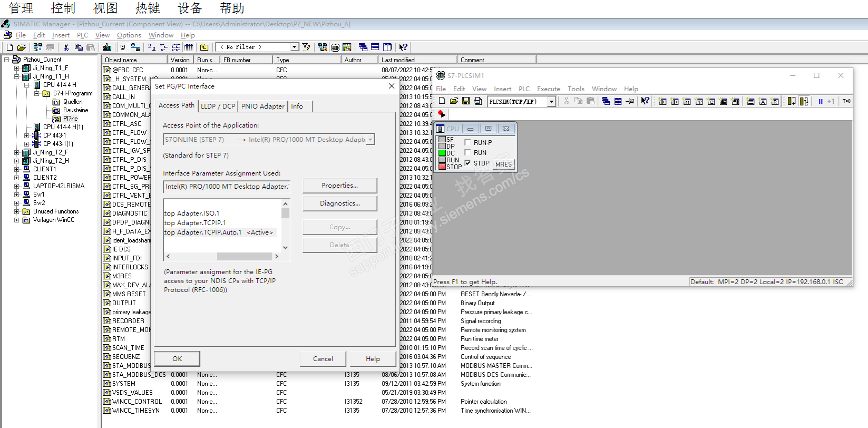The image size is (868, 428).
Task: Click the filter funnel icon
Action: coord(306,47)
